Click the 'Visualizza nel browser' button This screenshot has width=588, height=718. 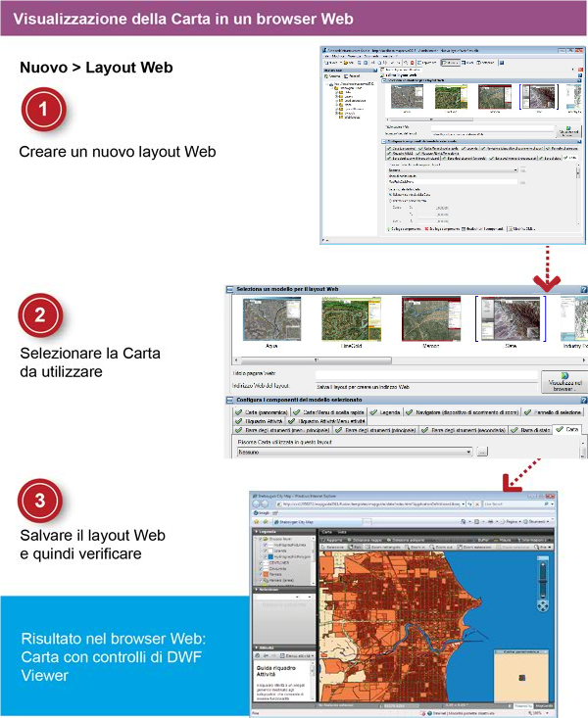564,382
